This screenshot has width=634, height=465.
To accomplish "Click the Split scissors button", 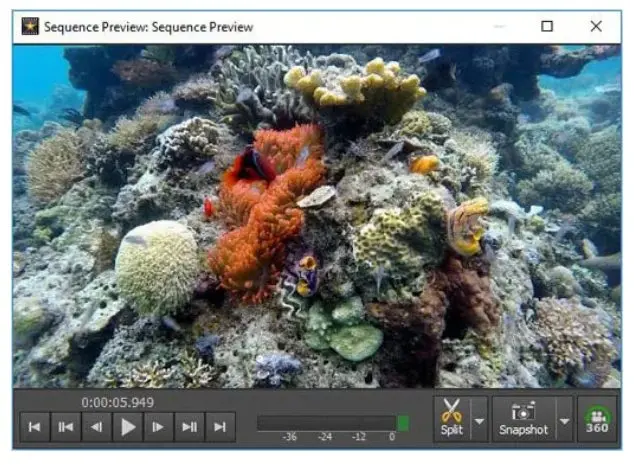I will pyautogui.click(x=451, y=418).
